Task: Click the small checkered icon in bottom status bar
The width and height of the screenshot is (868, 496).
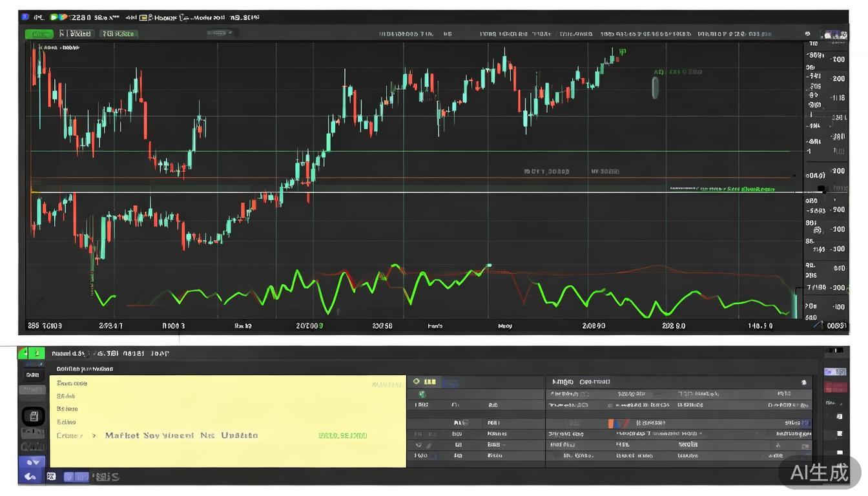Action: pos(51,477)
